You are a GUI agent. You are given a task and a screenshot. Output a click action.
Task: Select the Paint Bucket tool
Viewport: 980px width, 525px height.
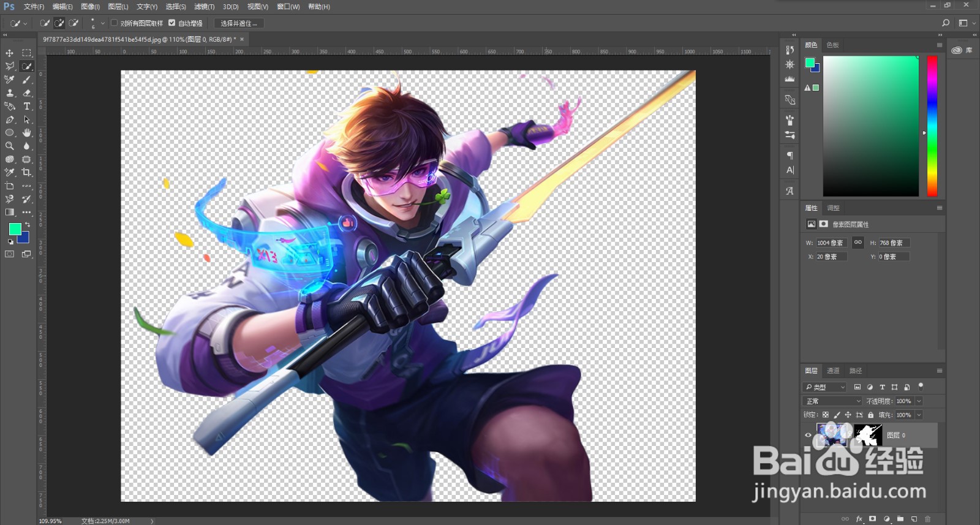[x=10, y=106]
